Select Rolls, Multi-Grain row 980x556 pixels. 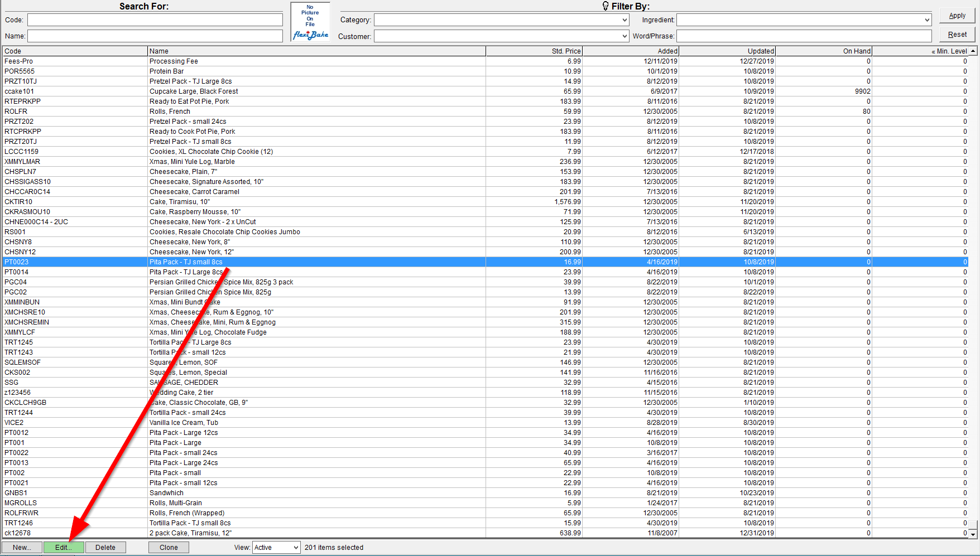tap(485, 503)
